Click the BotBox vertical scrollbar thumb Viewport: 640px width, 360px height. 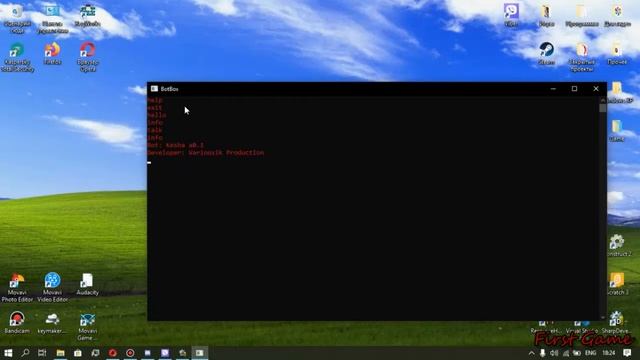(603, 108)
